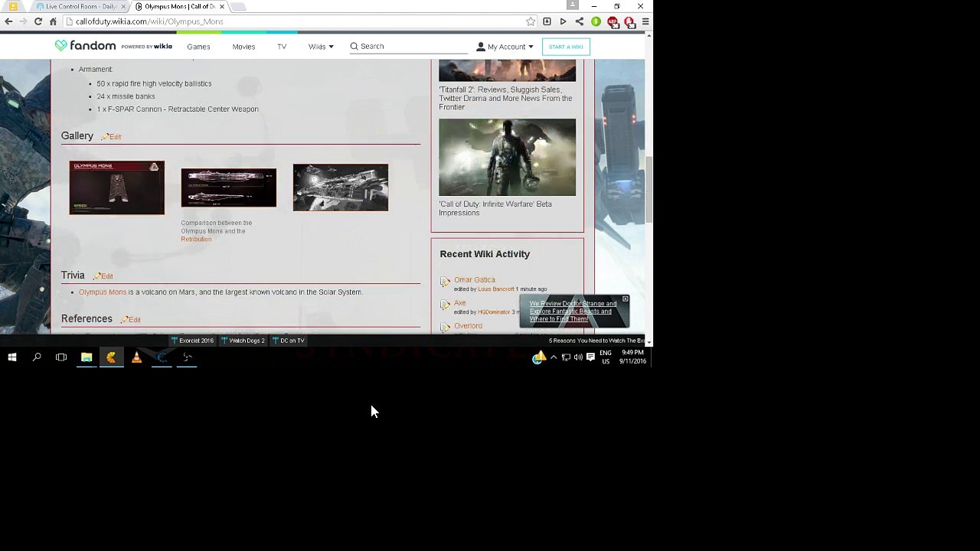Close the Live Control Room tab

(x=124, y=6)
